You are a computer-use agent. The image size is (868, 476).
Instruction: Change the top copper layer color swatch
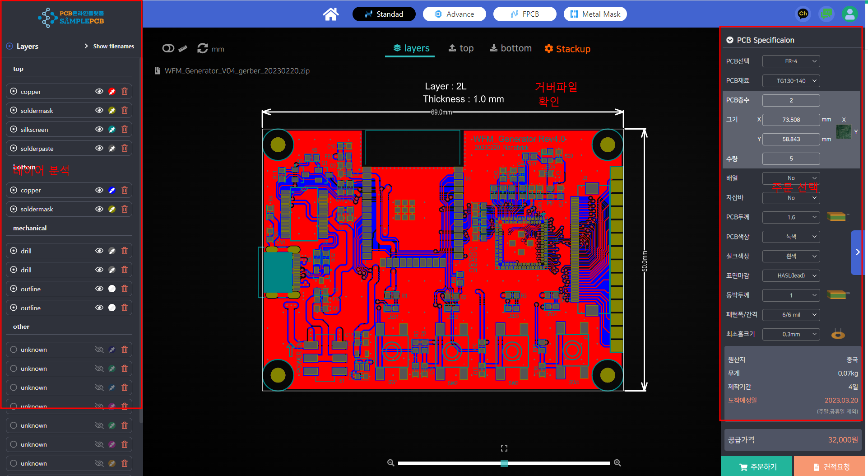click(x=112, y=91)
